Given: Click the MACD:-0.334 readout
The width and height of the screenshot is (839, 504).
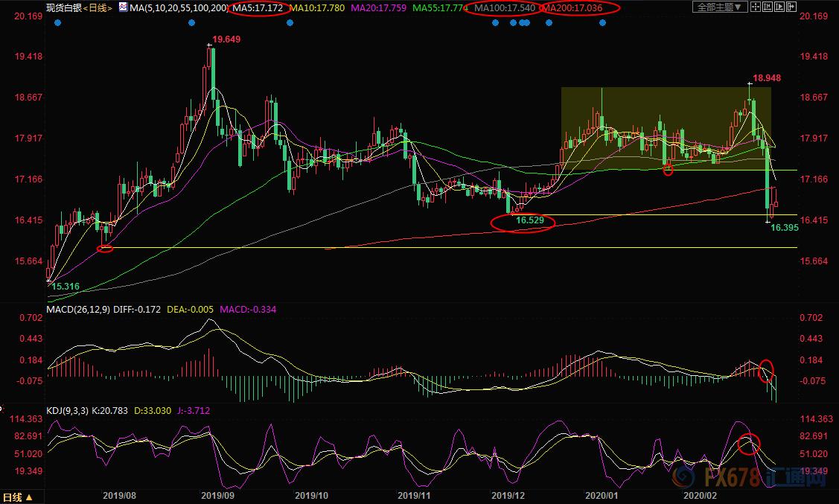Looking at the screenshot, I should click(x=248, y=309).
